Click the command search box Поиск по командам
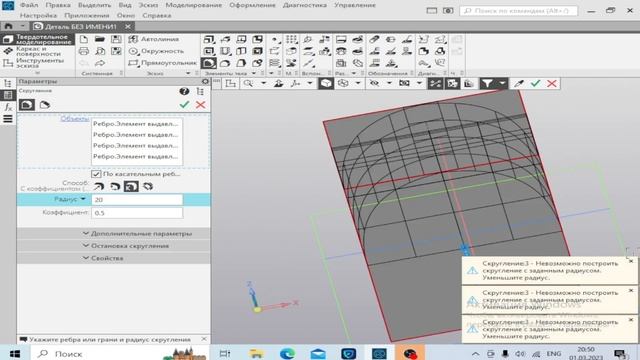Screen dimensions: 640x360 click(519, 11)
